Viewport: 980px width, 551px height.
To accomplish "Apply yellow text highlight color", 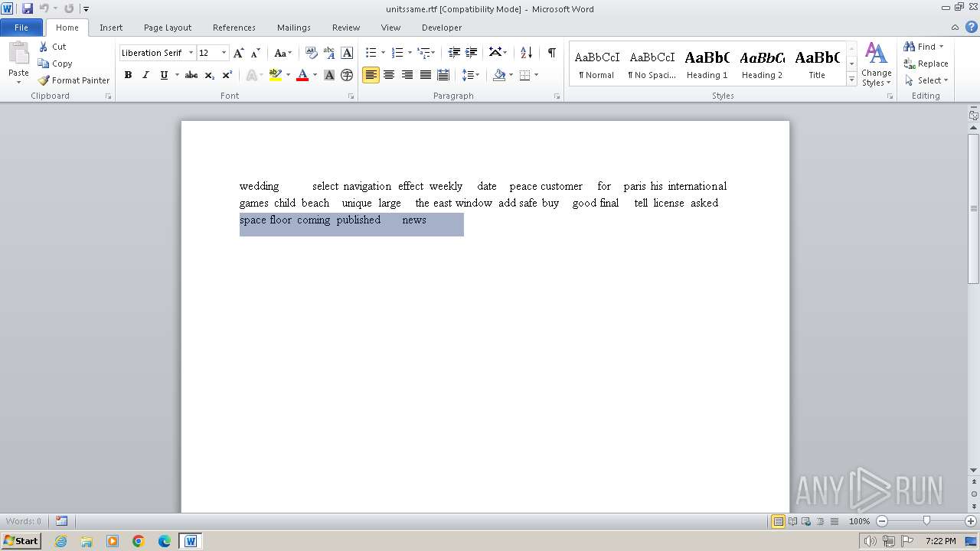I will point(276,75).
